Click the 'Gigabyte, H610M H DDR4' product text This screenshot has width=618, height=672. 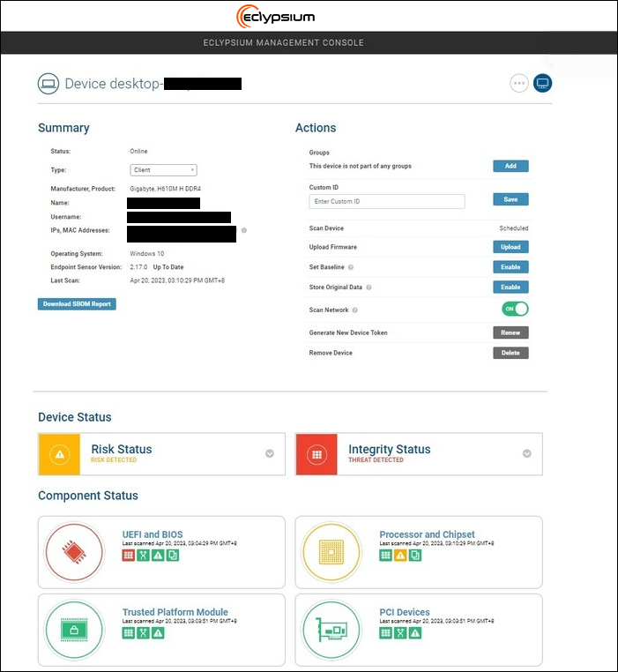tap(166, 189)
